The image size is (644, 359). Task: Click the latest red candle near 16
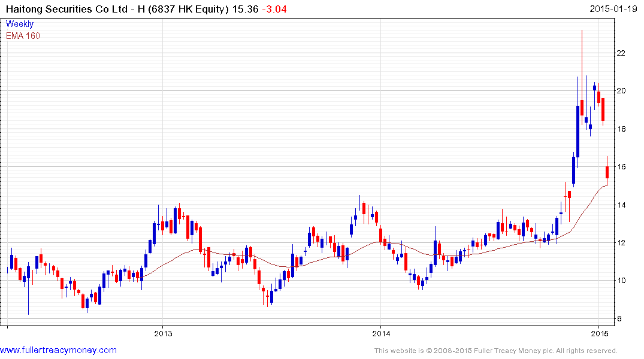click(x=607, y=172)
